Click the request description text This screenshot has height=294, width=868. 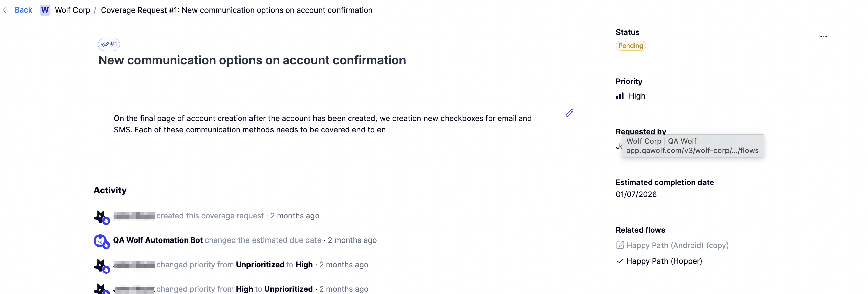coord(322,124)
